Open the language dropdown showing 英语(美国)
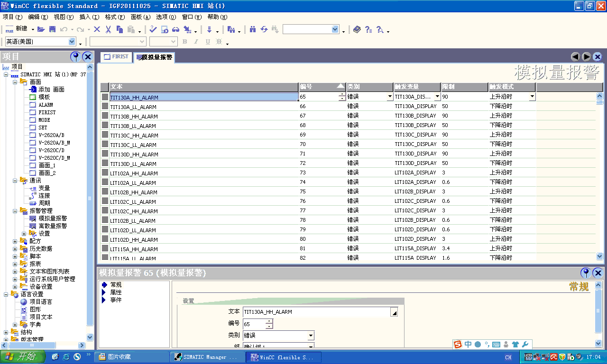The height and width of the screenshot is (364, 607). pyautogui.click(x=73, y=42)
